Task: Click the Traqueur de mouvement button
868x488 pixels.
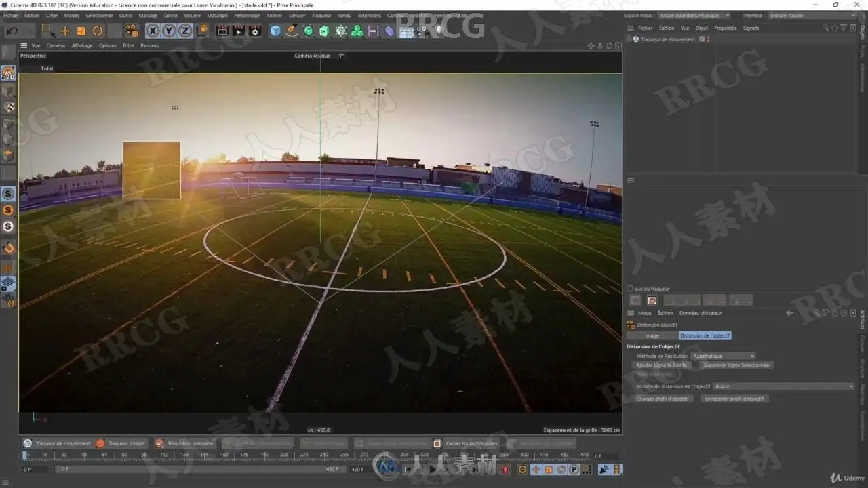Action: [56, 443]
